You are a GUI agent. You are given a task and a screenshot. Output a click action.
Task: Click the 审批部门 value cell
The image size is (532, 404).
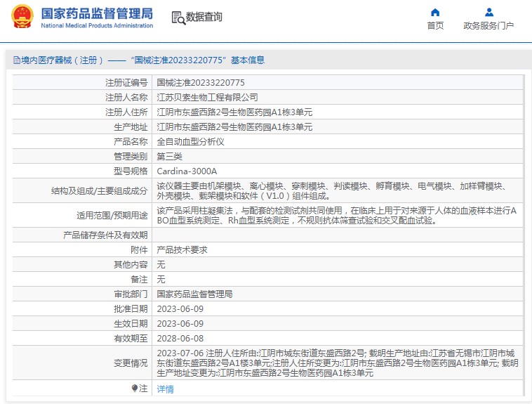(194, 294)
